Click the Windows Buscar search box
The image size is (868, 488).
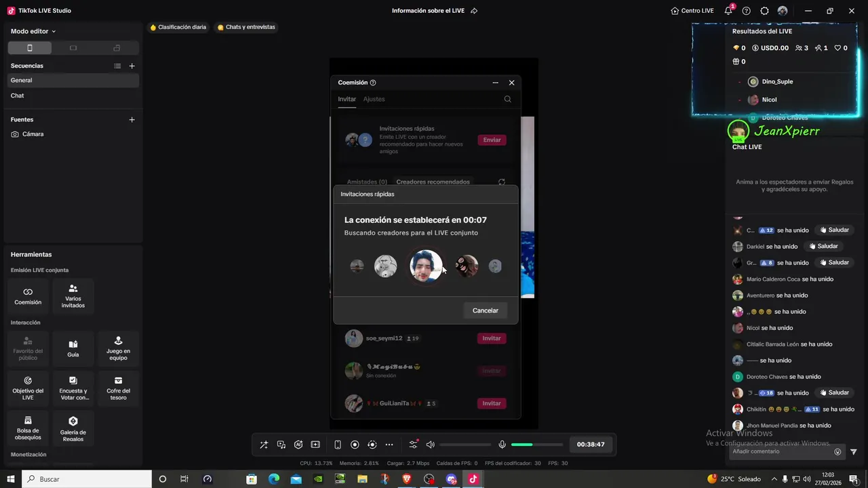[87, 479]
